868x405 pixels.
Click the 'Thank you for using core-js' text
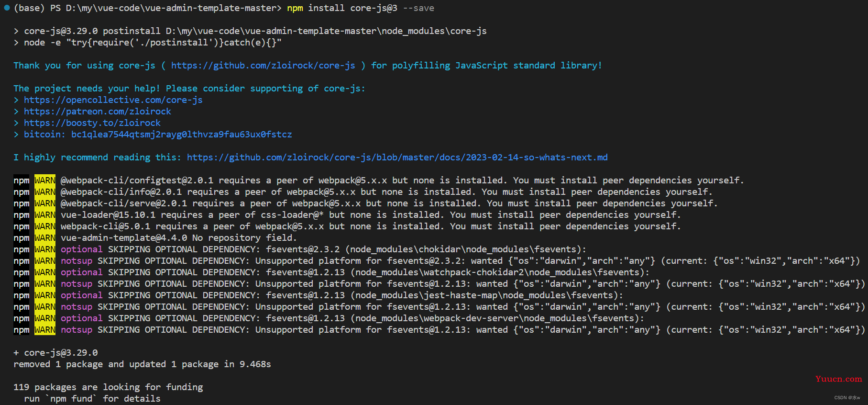(84, 66)
